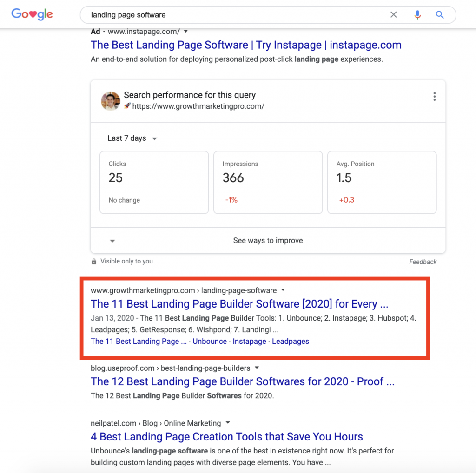This screenshot has width=476, height=473.
Task: Open The 12 Best Landing Page Builder Softwares result
Action: [242, 381]
